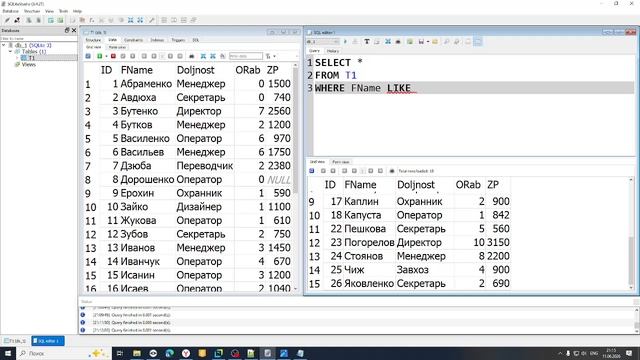Save SQL to file using floppy icon
The image size is (640, 360).
tap(421, 42)
